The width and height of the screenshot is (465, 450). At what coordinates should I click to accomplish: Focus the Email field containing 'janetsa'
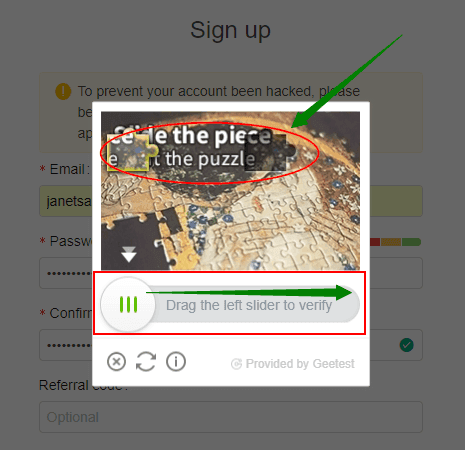[231, 201]
